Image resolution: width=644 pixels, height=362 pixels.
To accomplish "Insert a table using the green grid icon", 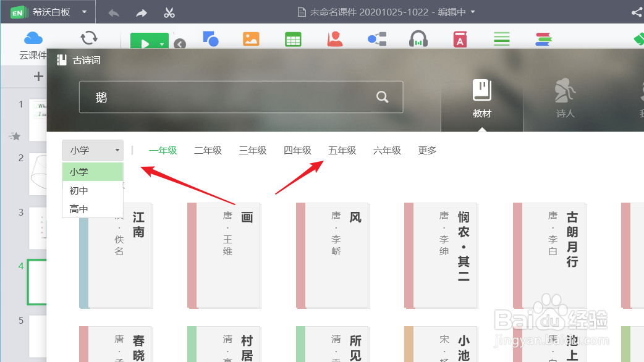I will coord(293,40).
